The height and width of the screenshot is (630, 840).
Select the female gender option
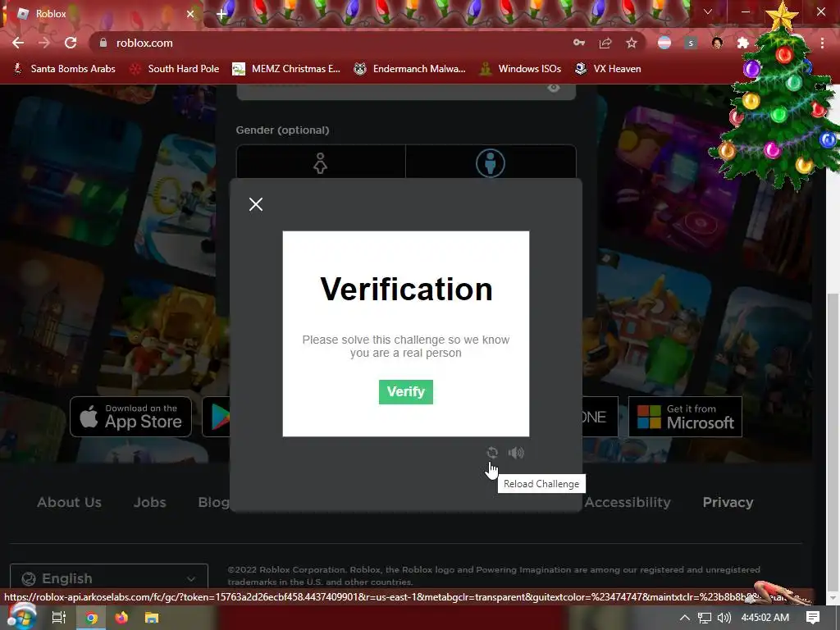pyautogui.click(x=321, y=163)
